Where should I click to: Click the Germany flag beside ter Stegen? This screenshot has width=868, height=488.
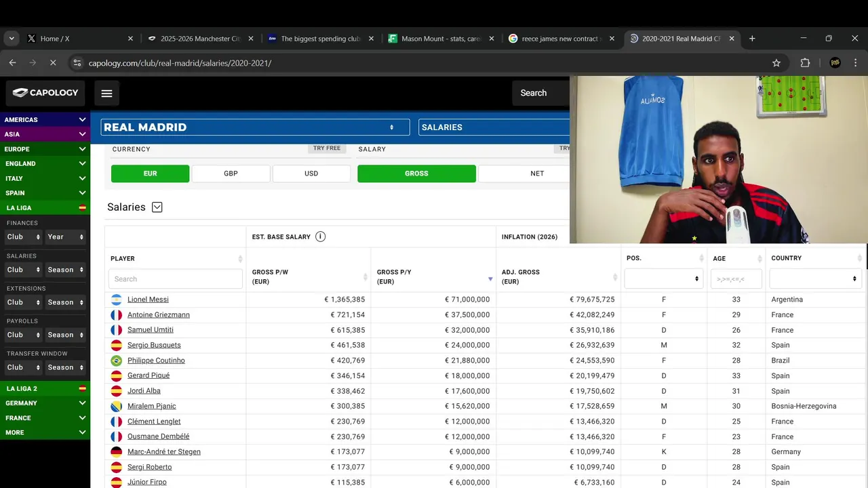[116, 452]
